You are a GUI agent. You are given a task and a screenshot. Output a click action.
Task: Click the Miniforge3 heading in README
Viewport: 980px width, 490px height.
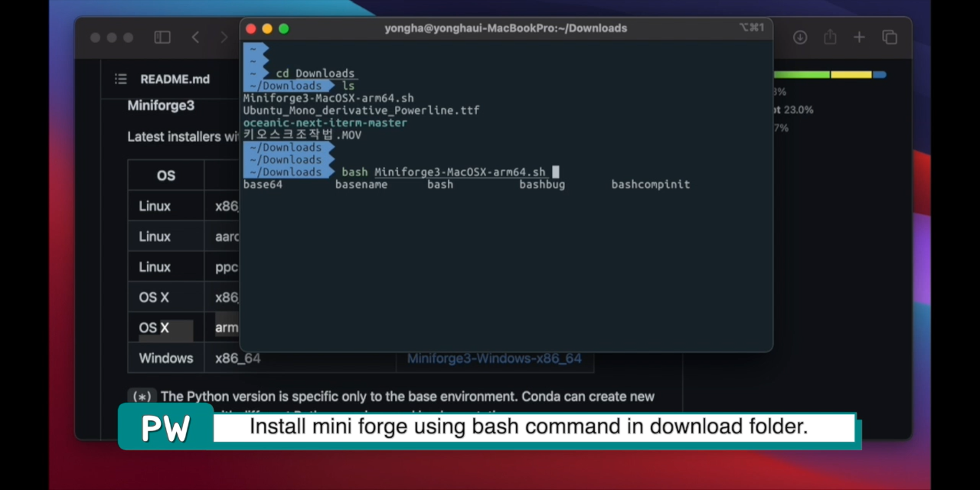[161, 106]
